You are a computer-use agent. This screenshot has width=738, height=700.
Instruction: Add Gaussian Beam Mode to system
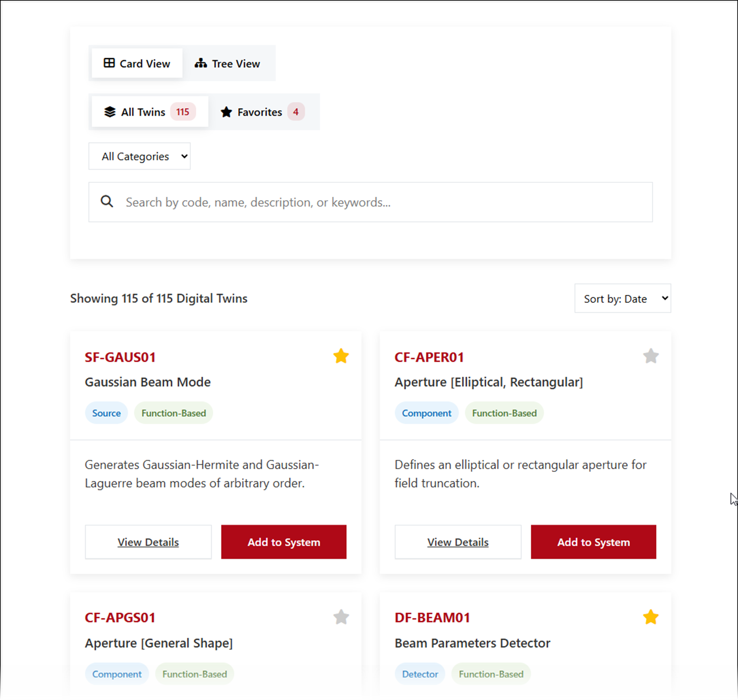tap(284, 542)
